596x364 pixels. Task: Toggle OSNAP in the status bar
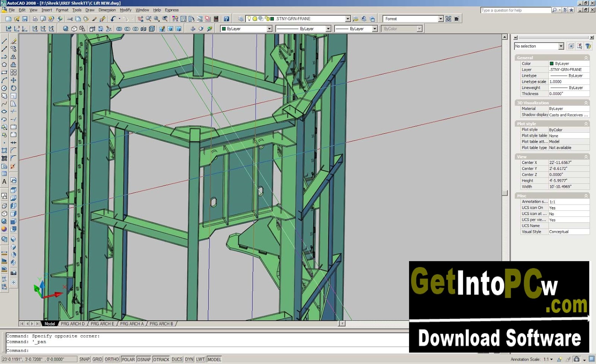144,359
